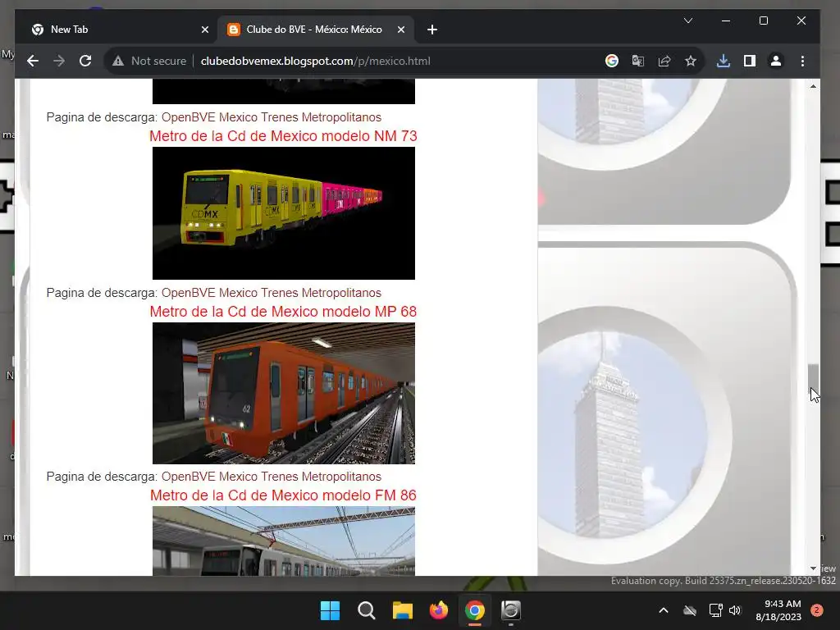Open the Chrome three-dot menu
Screen dimensions: 840x630
pyautogui.click(x=802, y=61)
